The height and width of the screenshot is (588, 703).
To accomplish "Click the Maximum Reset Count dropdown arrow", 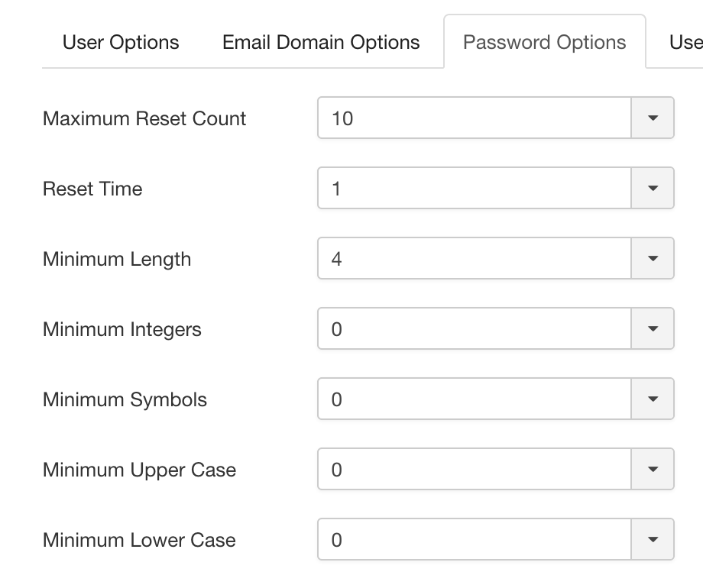I will point(653,118).
